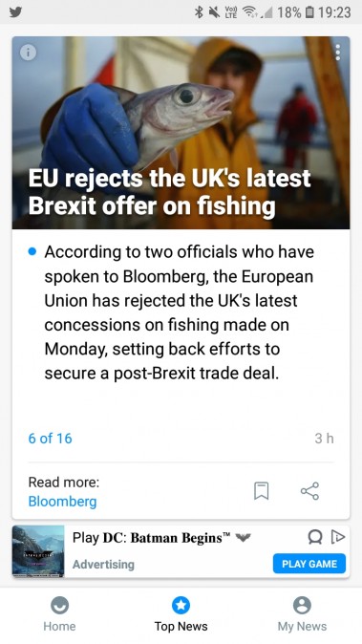
Task: Open the Batman Begins ad thumbnail
Action: pos(38,551)
